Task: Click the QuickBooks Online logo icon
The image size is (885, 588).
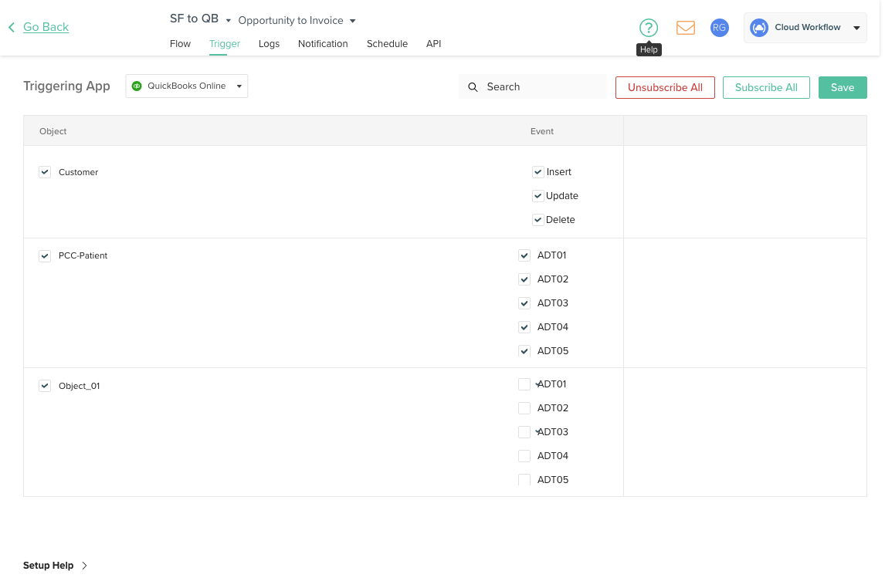Action: pyautogui.click(x=138, y=86)
